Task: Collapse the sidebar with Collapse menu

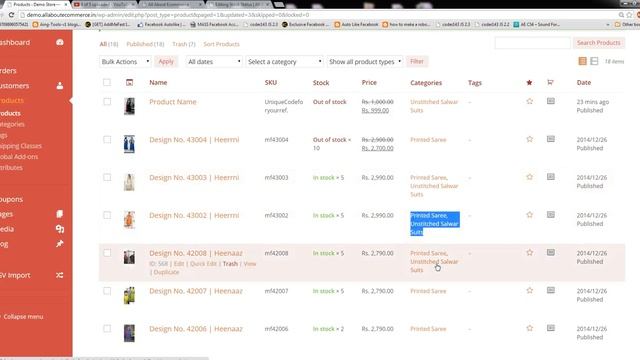Action: point(23,316)
